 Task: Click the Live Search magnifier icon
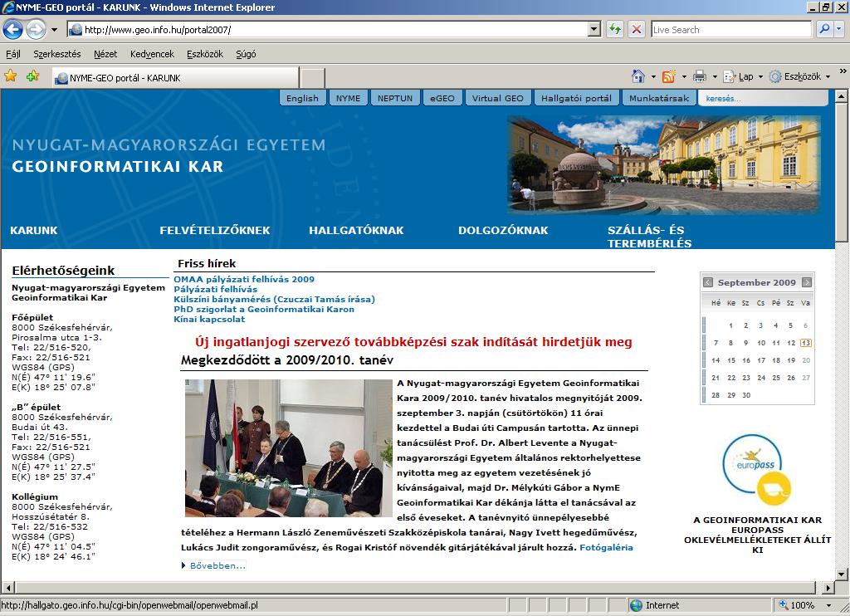pos(824,29)
